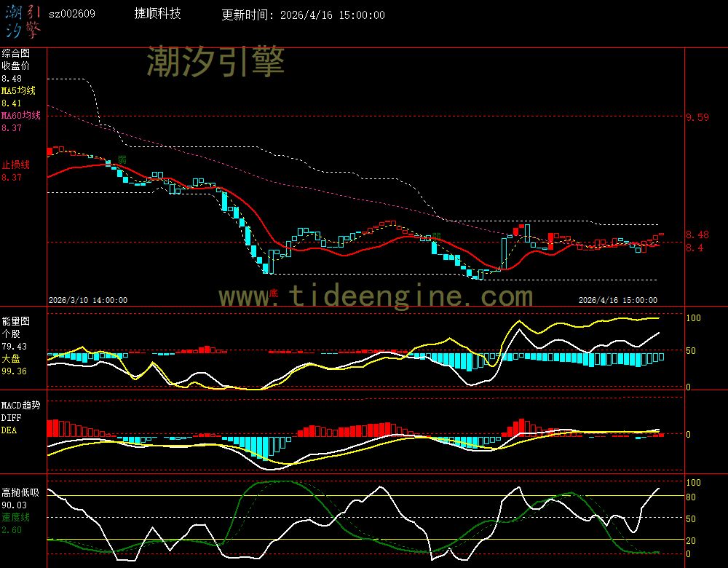The image size is (728, 568).
Task: Click the red 底 bottom signal marker
Action: (x=274, y=293)
